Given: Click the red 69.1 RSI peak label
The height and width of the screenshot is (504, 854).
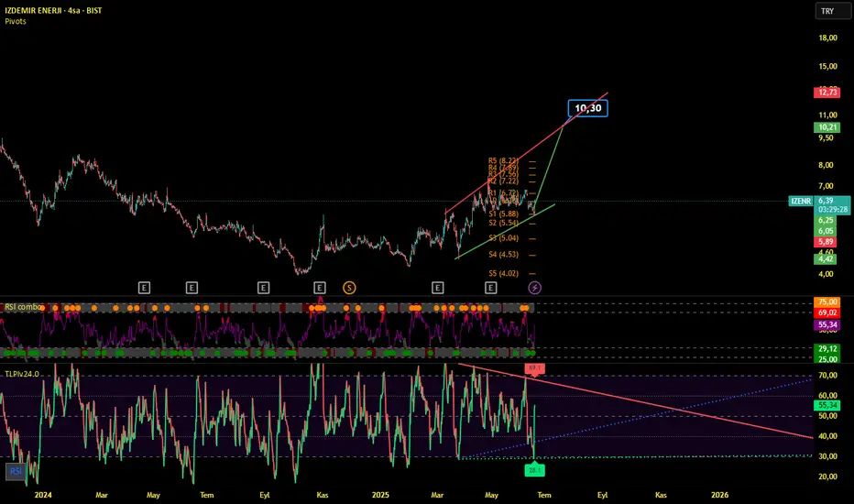Looking at the screenshot, I should tap(534, 369).
